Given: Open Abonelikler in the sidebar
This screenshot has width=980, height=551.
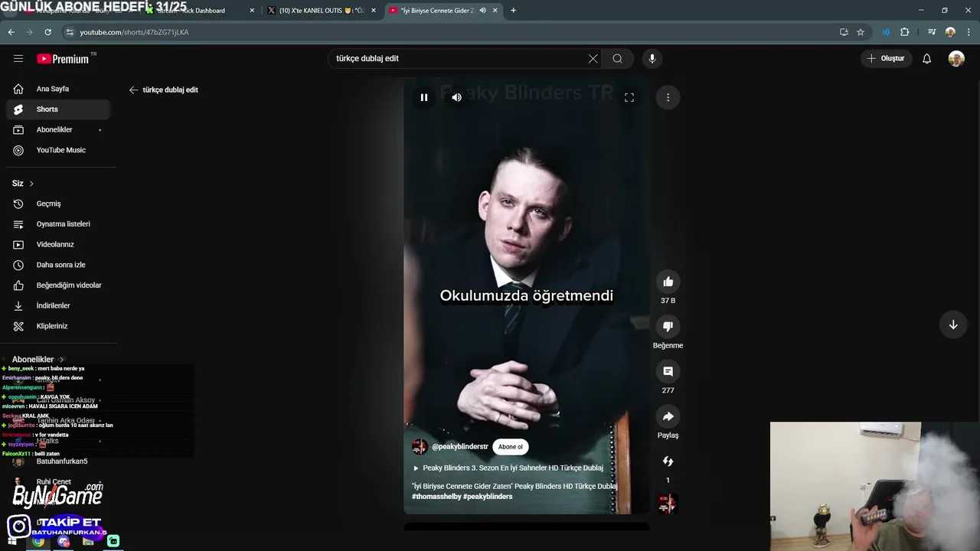Looking at the screenshot, I should coord(58,130).
